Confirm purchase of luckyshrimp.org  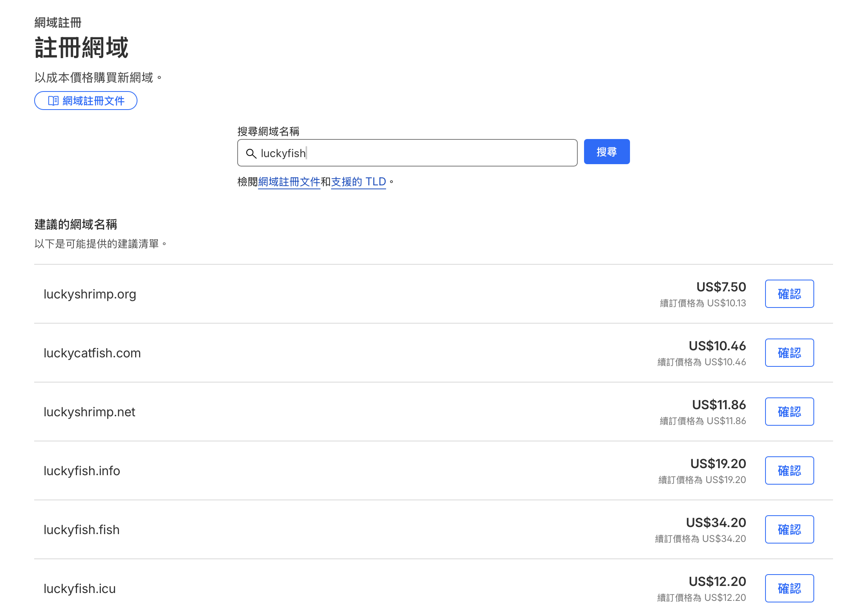point(789,294)
